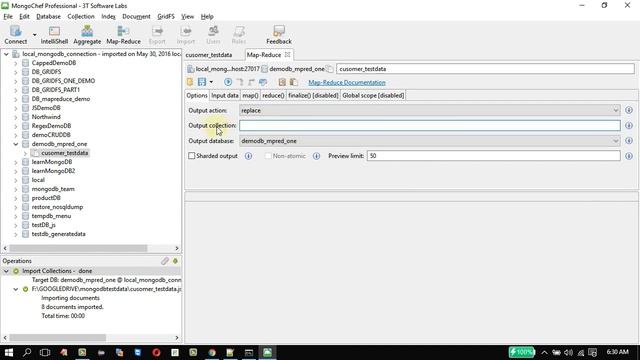Show info for Output action
The image size is (640, 360).
(x=629, y=110)
